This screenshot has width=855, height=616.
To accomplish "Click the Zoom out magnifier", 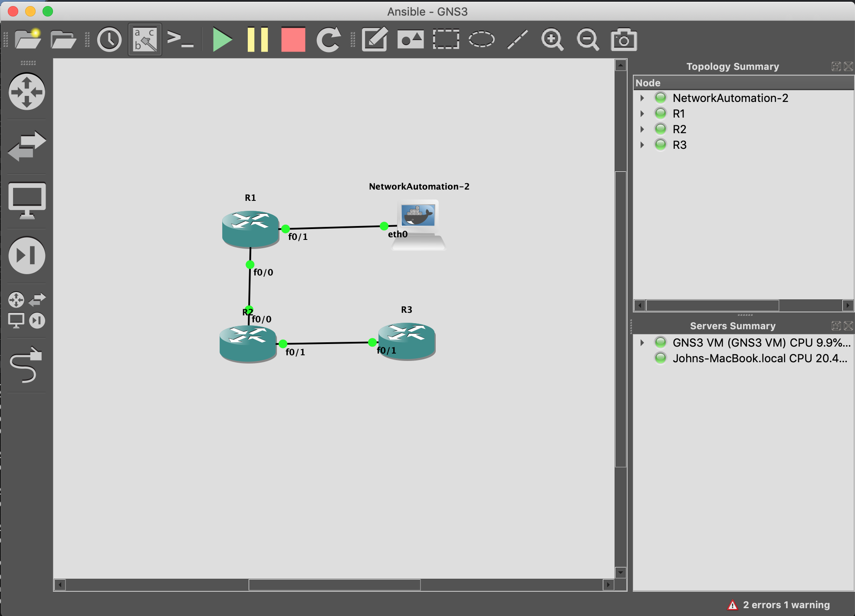I will pyautogui.click(x=588, y=40).
